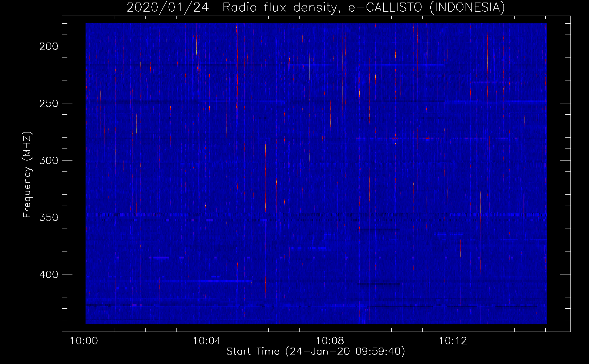Click the "Frequency (MHZ)" axis label
This screenshot has height=364, width=589.
pos(27,175)
